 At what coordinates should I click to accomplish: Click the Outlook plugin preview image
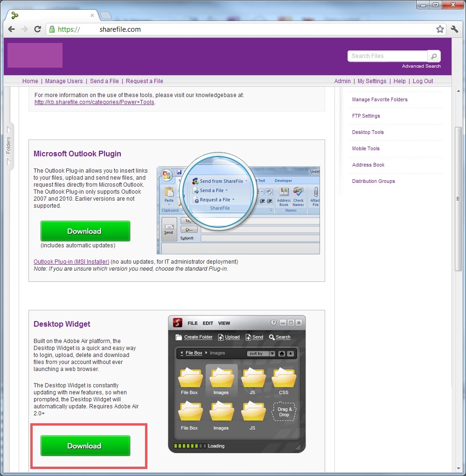238,203
